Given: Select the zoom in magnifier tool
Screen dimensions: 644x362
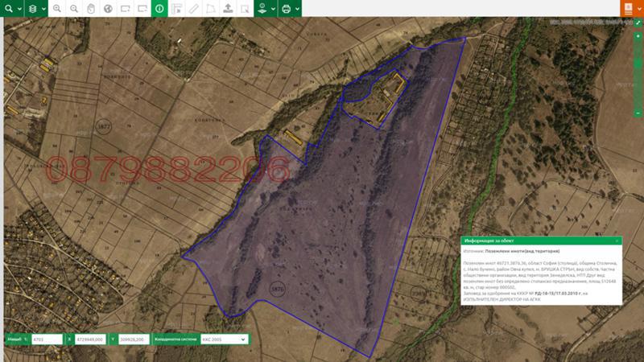Looking at the screenshot, I should point(57,9).
